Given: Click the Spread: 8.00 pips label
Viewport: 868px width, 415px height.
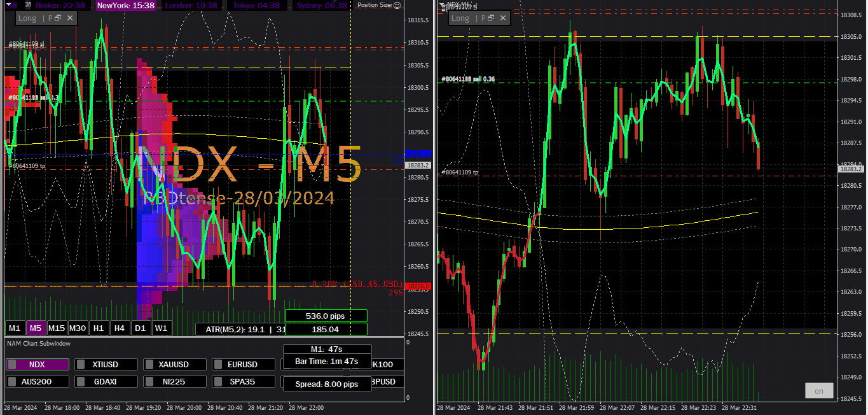Looking at the screenshot, I should tap(327, 384).
